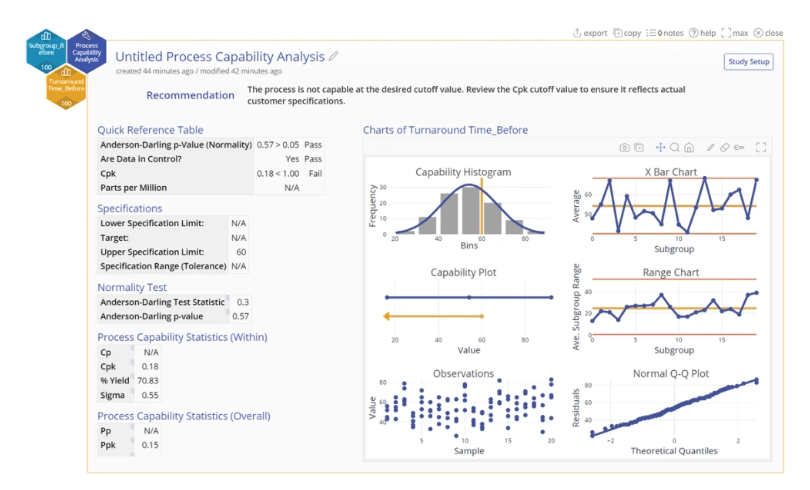Image resolution: width=810 pixels, height=490 pixels.
Task: Open the 0 notes panel
Action: point(665,33)
